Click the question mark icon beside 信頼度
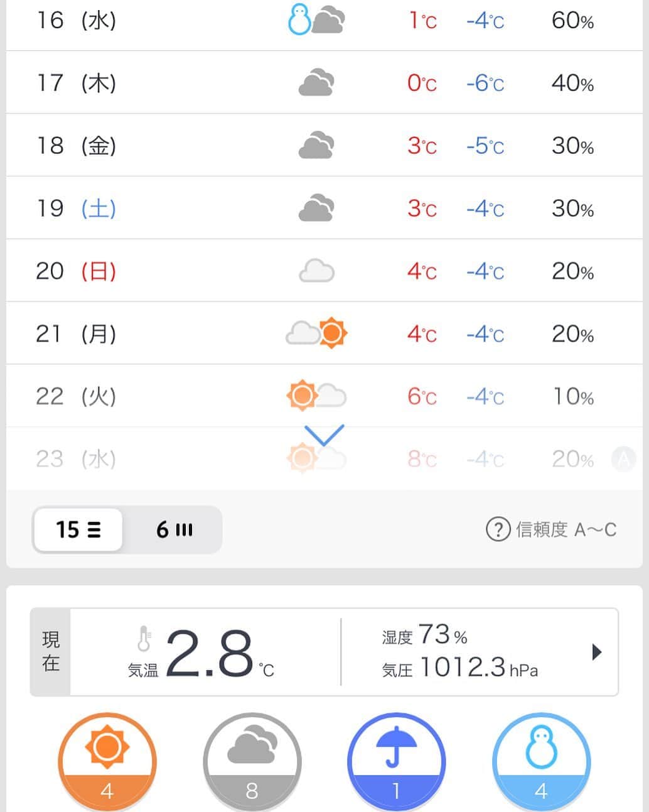 (x=498, y=529)
